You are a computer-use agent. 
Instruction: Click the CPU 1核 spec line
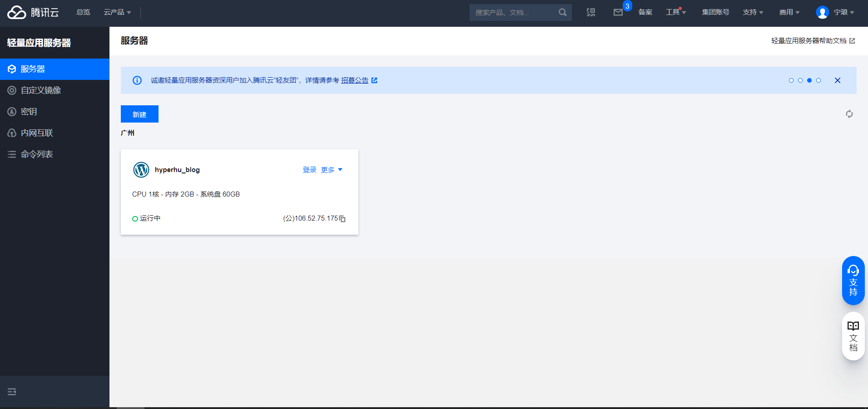(186, 194)
